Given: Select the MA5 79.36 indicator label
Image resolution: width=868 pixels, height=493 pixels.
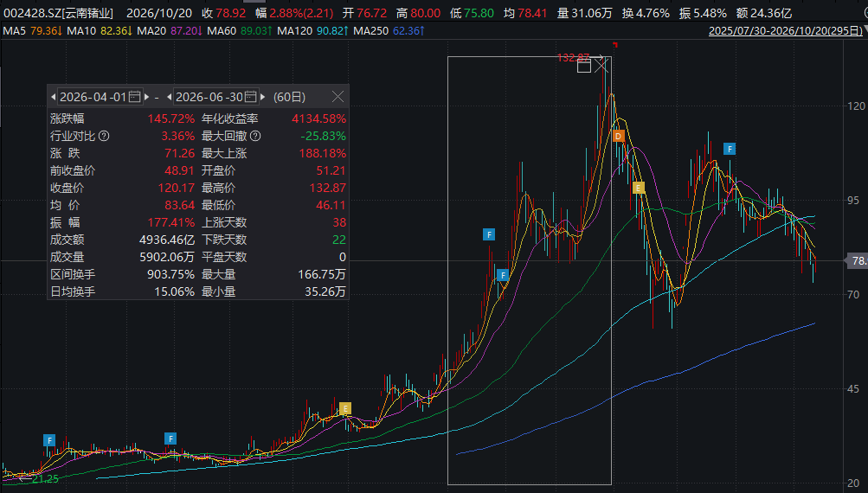Looking at the screenshot, I should click(32, 31).
